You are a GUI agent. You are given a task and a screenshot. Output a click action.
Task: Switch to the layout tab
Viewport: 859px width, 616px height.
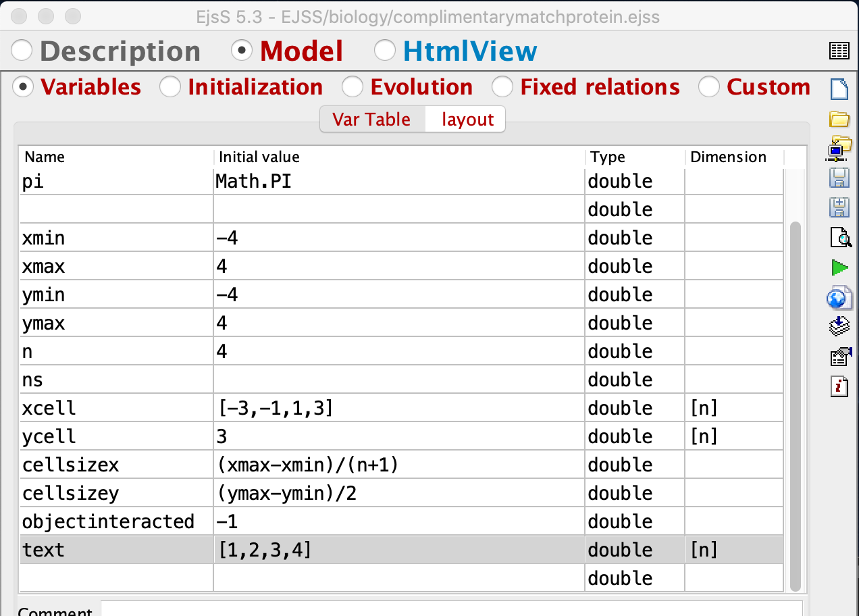[x=467, y=120]
